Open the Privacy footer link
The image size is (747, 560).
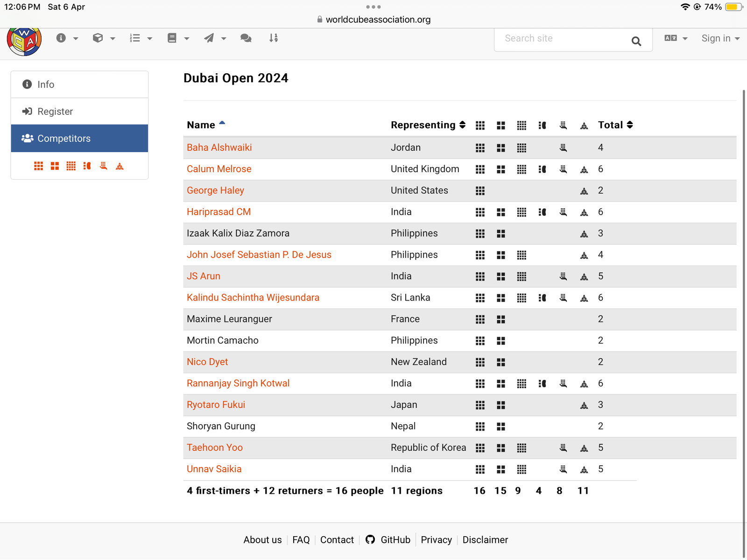click(437, 540)
